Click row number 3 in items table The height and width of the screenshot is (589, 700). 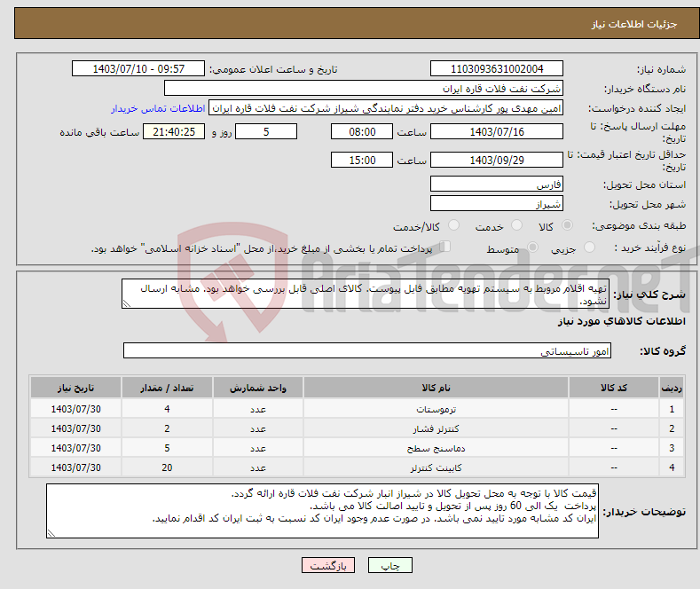pos(672,448)
